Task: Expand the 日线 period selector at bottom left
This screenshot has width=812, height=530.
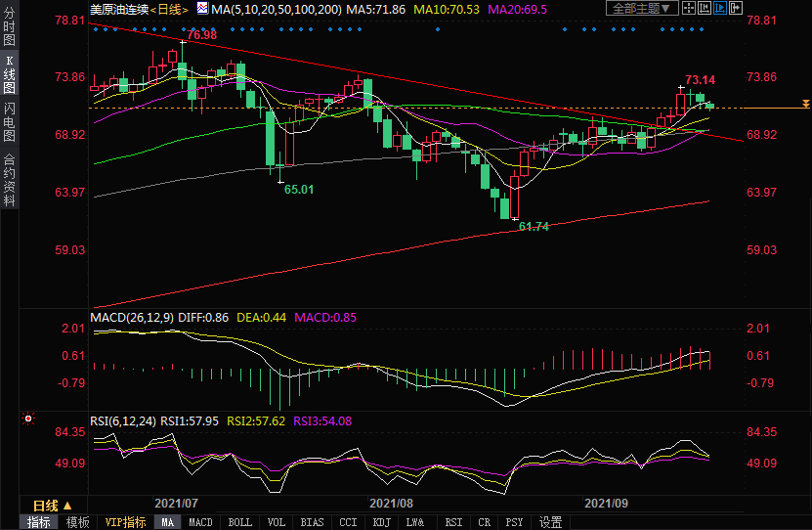Action: point(53,506)
